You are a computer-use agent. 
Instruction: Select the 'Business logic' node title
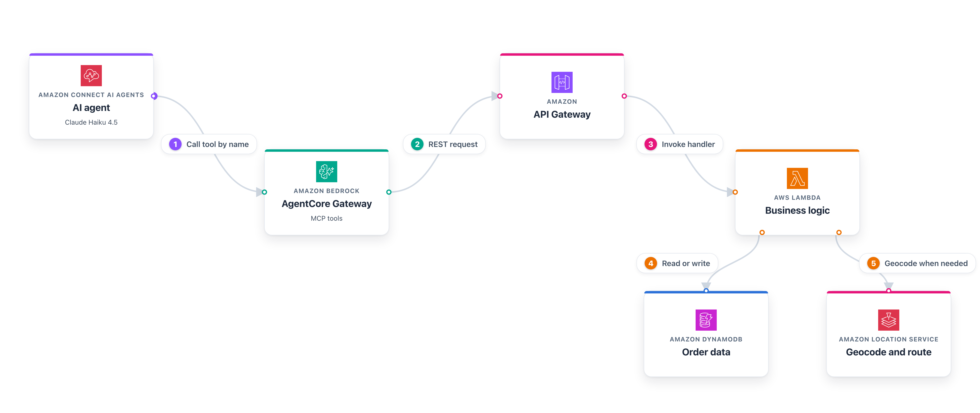[797, 210]
